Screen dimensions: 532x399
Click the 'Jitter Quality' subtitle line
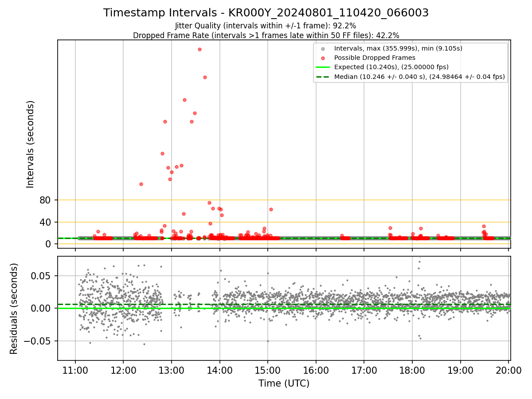pos(266,26)
